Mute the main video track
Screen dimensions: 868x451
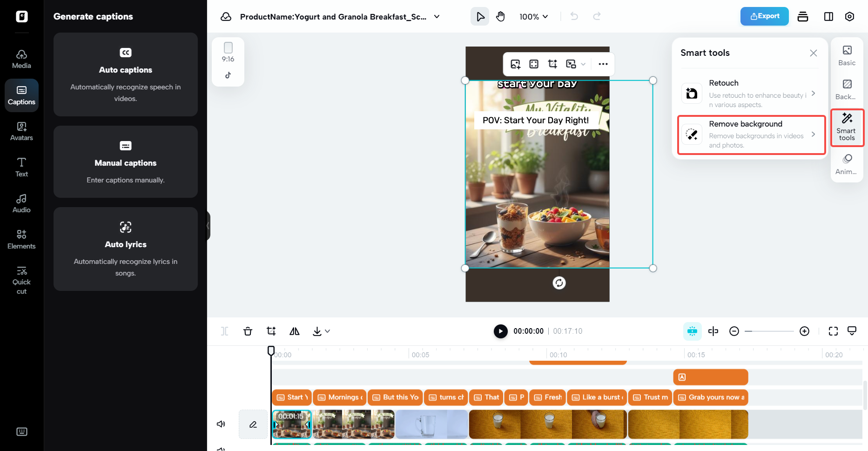(x=221, y=424)
